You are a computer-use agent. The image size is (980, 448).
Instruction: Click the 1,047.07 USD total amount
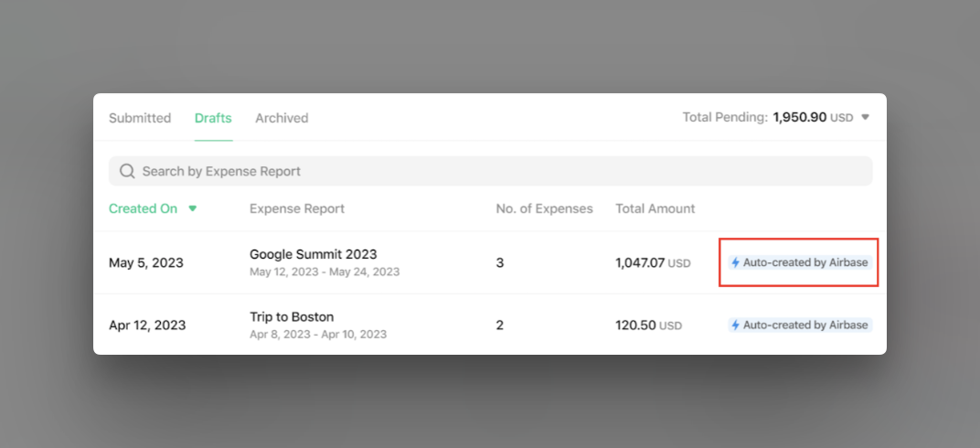coord(653,263)
